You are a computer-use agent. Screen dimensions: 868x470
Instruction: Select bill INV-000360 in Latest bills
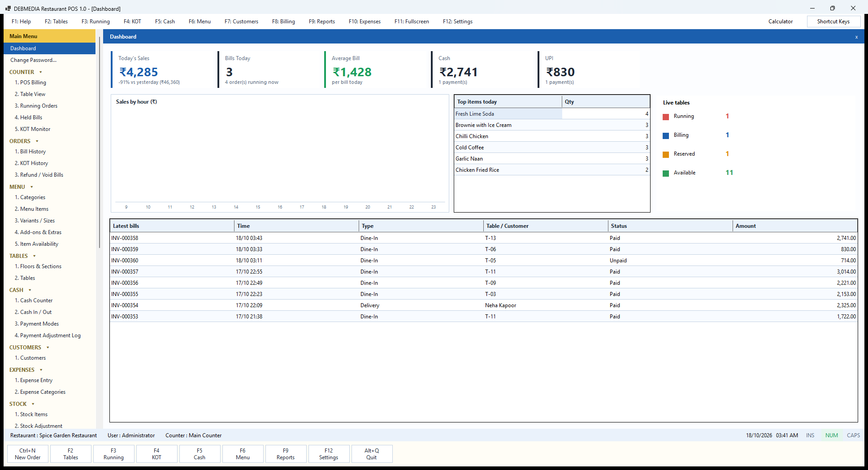click(483, 261)
